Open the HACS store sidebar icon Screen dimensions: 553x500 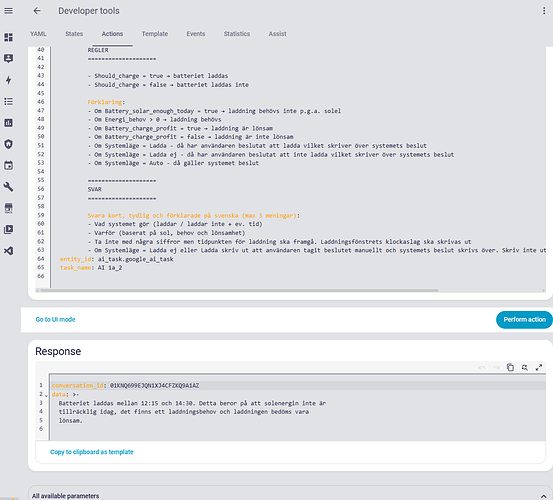click(8, 208)
